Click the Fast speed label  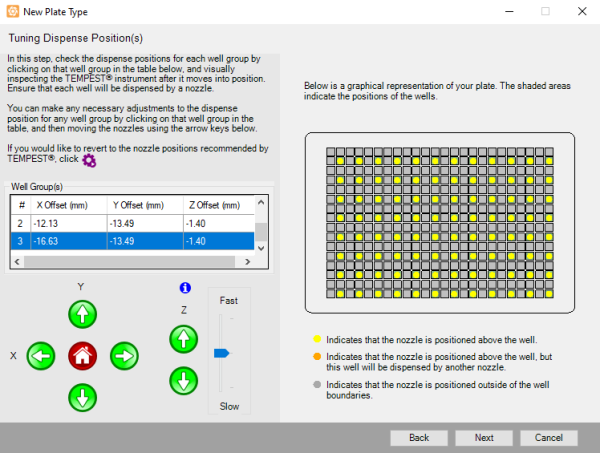228,301
